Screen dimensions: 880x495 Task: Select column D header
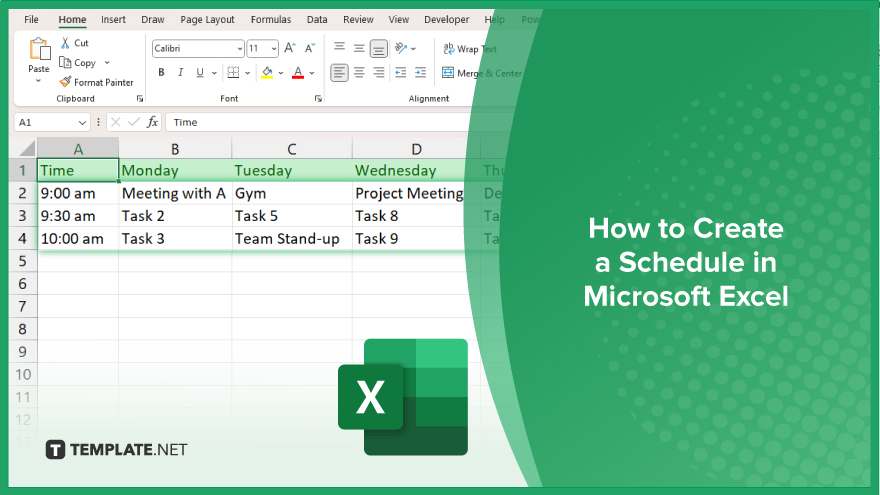(416, 149)
